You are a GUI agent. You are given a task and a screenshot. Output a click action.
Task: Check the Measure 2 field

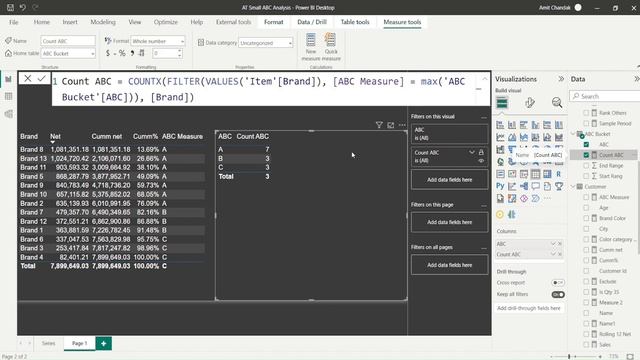pos(587,302)
